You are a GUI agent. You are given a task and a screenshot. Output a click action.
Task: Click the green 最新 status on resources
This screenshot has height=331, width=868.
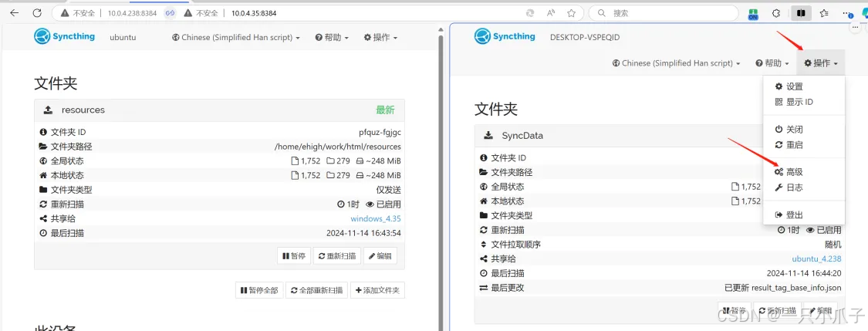coord(385,110)
